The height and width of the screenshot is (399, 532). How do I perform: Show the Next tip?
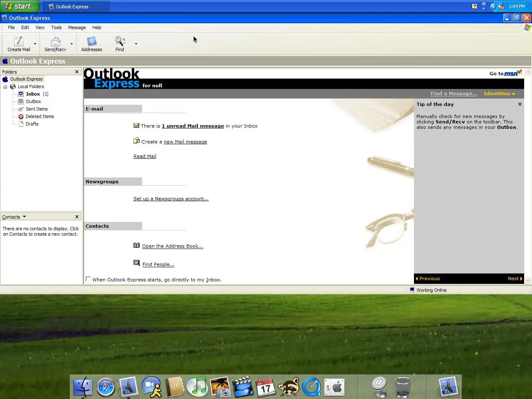(515, 278)
